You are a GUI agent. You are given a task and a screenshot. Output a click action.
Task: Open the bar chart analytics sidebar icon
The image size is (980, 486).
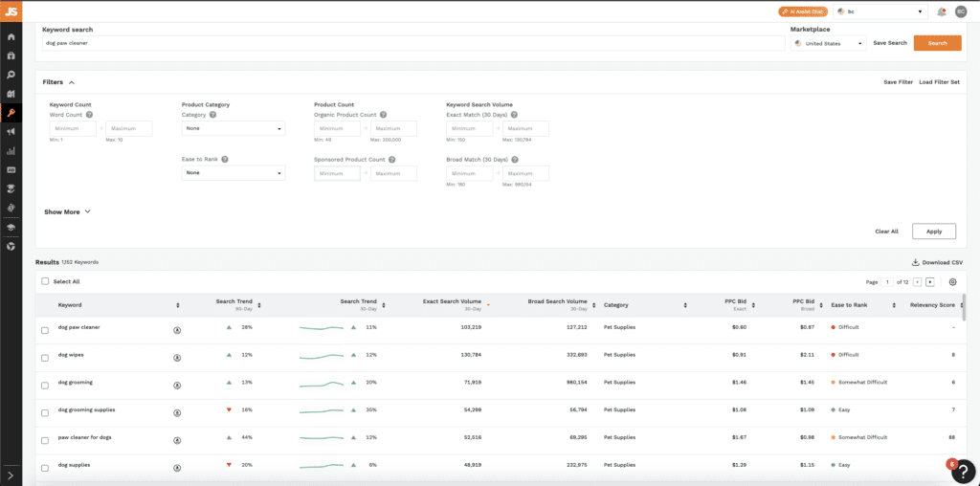coord(11,151)
